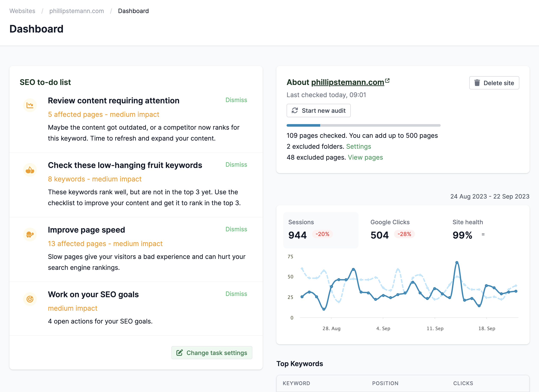
Task: Click the turtle icon beside Improve page speed
Action: click(x=30, y=234)
